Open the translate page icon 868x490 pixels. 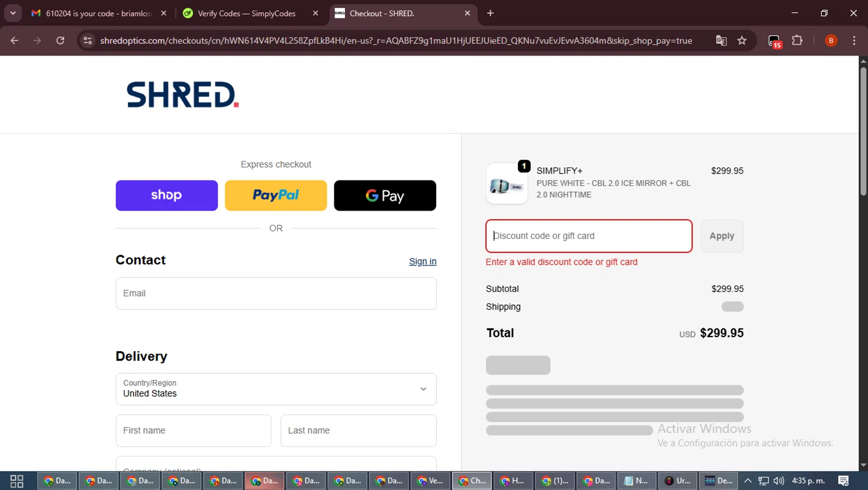click(721, 40)
